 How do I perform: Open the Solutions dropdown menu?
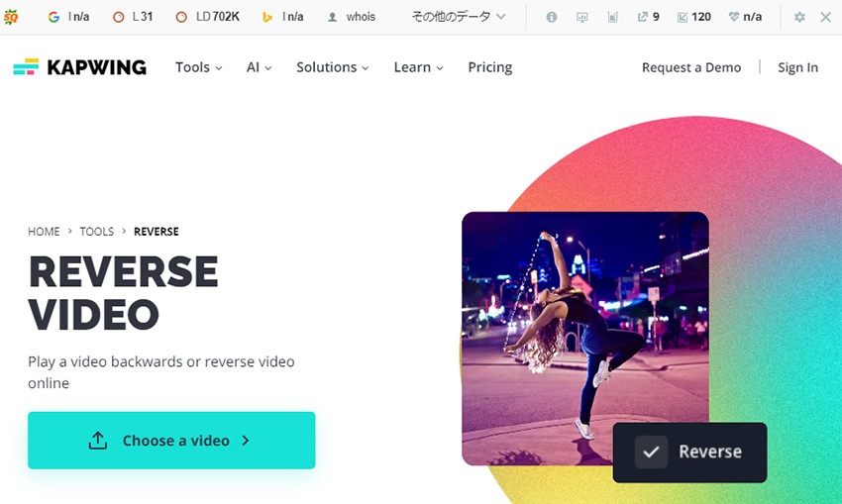coord(332,67)
